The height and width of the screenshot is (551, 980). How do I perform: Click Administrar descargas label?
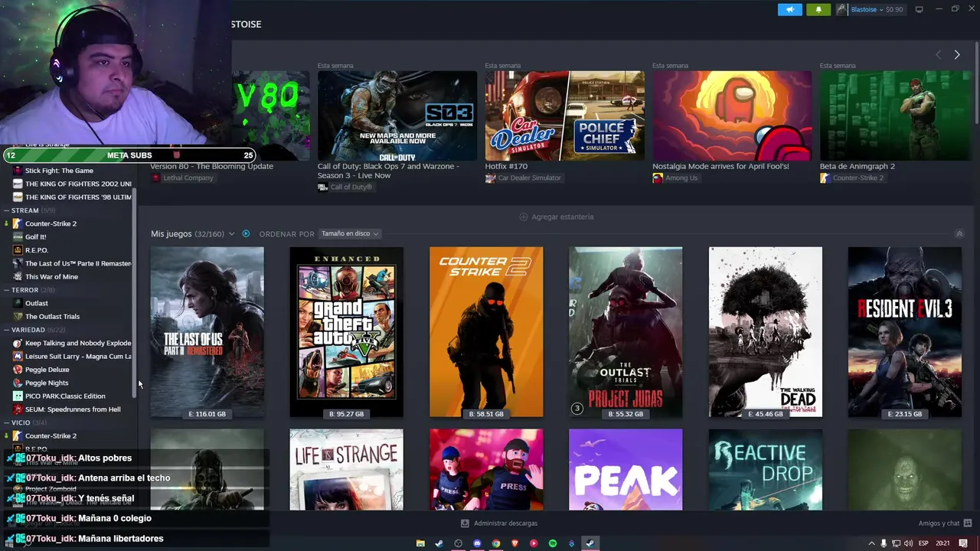pyautogui.click(x=505, y=523)
